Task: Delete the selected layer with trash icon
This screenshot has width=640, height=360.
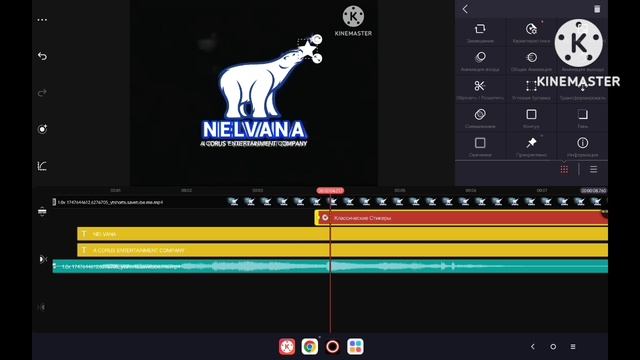Action: click(x=597, y=9)
